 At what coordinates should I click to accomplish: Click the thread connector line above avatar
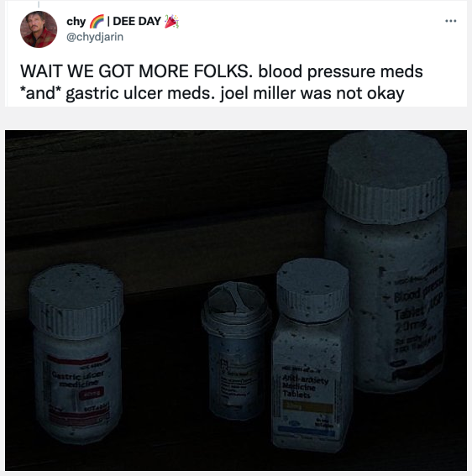pos(39,4)
